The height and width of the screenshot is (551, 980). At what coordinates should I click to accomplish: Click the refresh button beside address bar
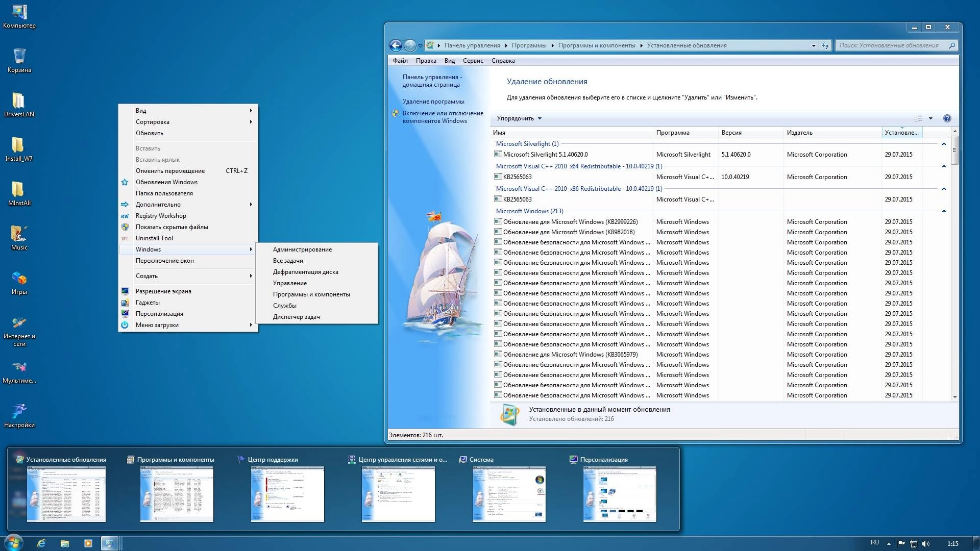pos(825,45)
